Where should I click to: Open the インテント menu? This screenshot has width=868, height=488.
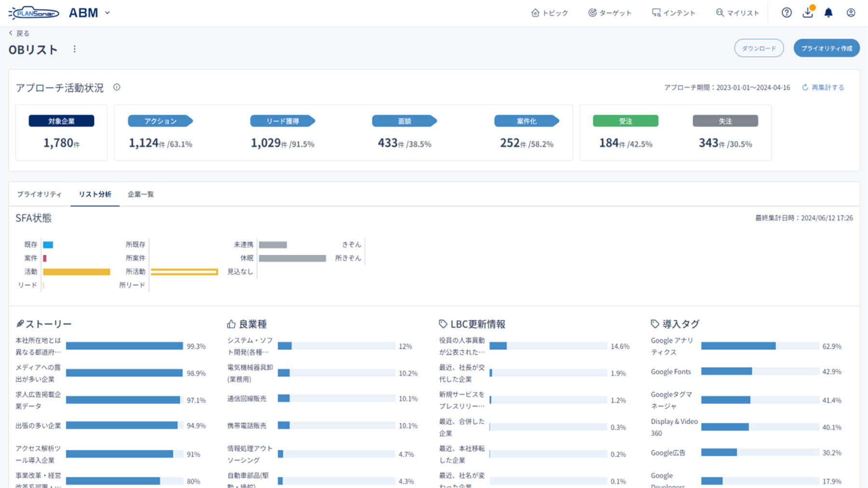tap(673, 13)
